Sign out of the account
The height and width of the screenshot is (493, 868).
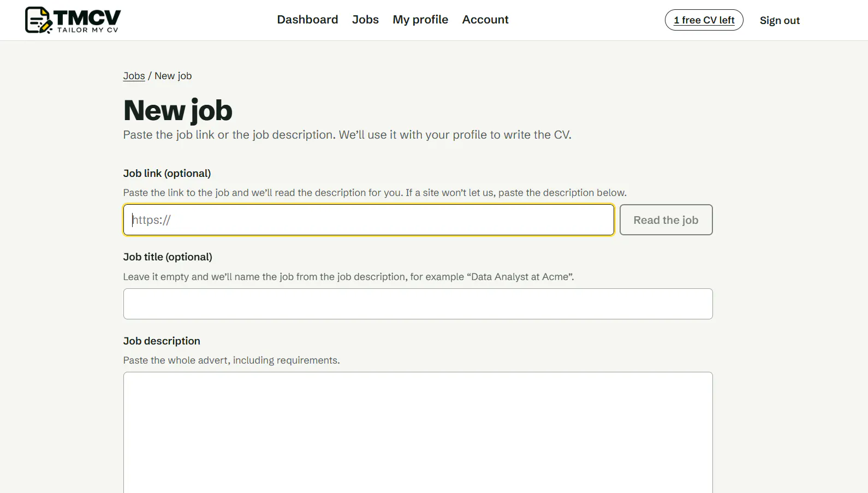tap(780, 20)
